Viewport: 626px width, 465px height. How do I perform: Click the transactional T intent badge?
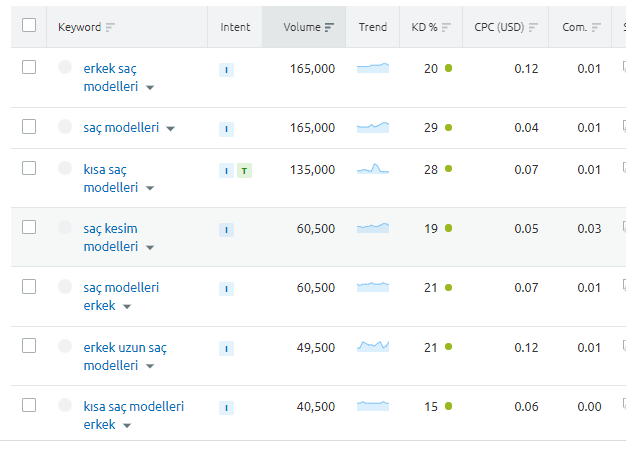point(244,171)
